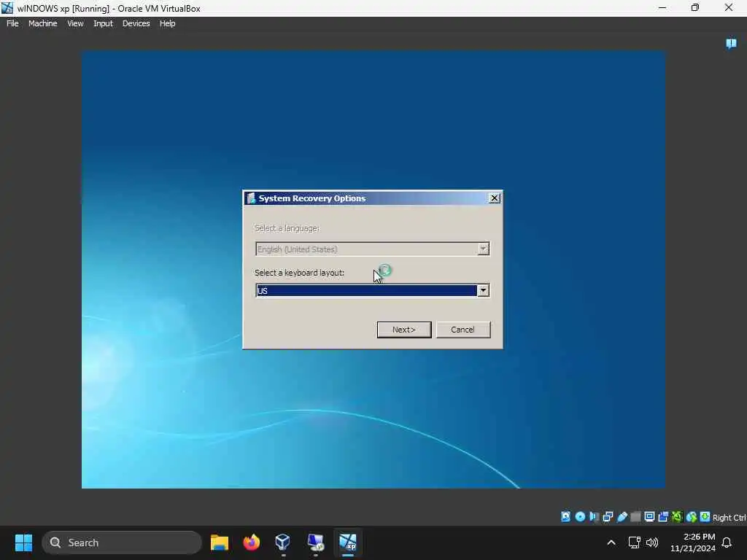Click the System Recovery Options title icon
The width and height of the screenshot is (747, 560).
coord(251,198)
